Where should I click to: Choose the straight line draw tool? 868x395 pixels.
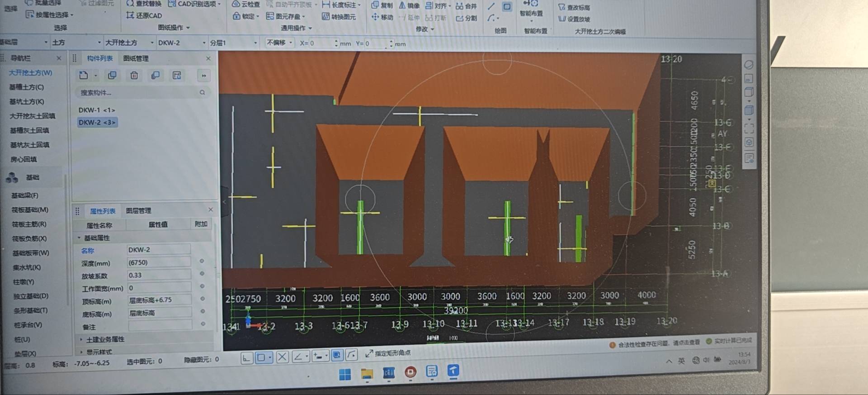(x=491, y=6)
